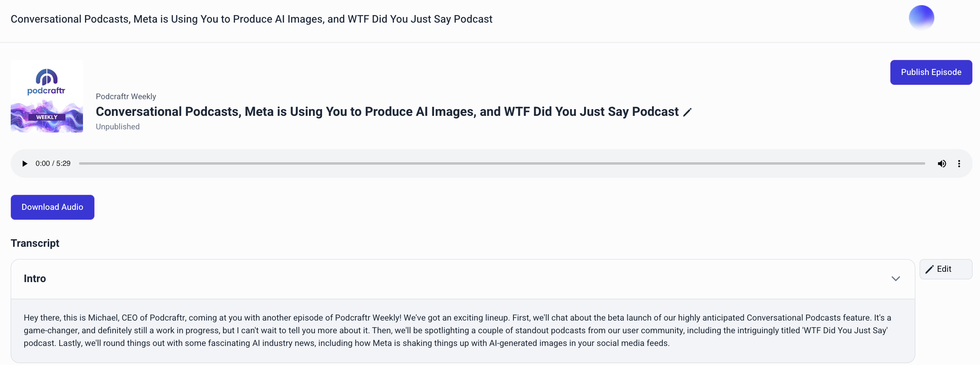Click the Publish Episode button
Viewport: 980px width, 365px height.
click(931, 72)
